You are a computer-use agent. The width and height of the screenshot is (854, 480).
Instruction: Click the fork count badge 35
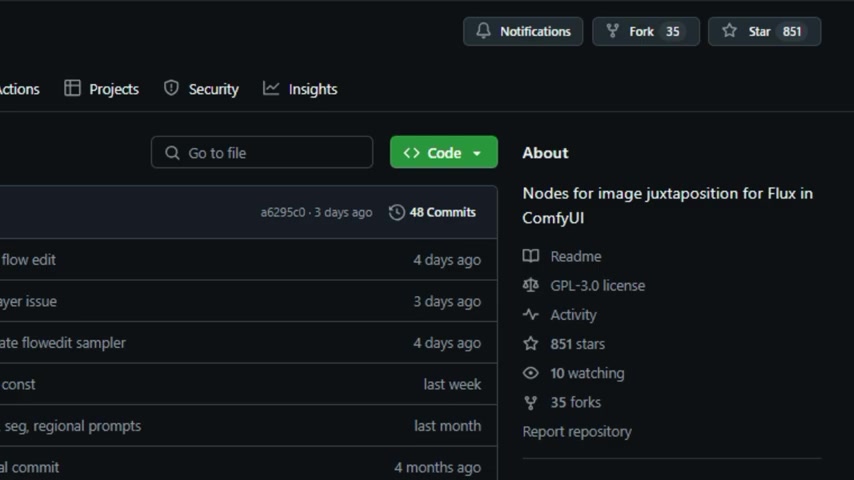[x=673, y=32]
